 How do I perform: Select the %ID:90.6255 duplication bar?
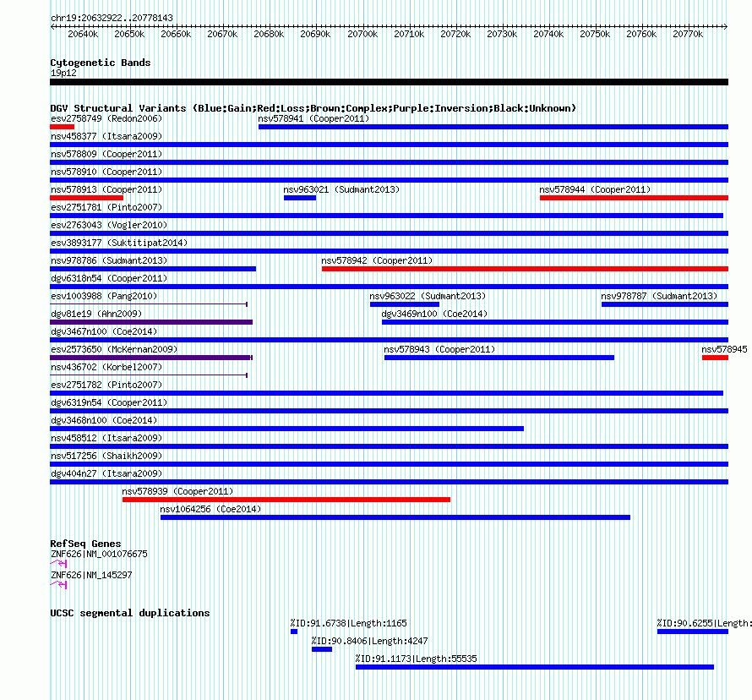click(693, 632)
